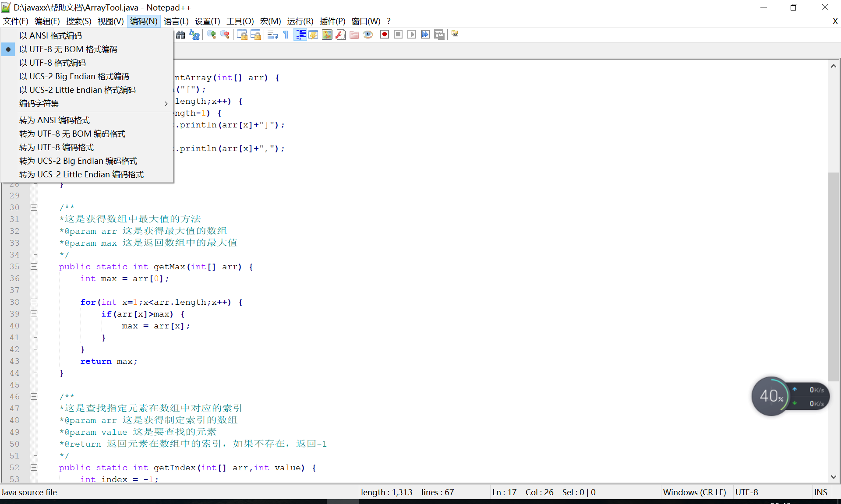Stop macro recording toolbar icon
This screenshot has height=504, width=841.
coord(398,35)
